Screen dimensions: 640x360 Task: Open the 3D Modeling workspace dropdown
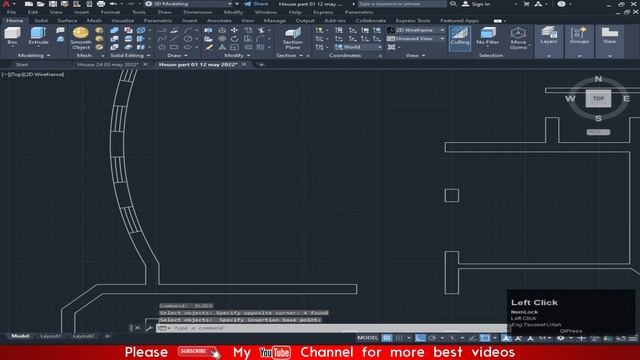point(189,4)
